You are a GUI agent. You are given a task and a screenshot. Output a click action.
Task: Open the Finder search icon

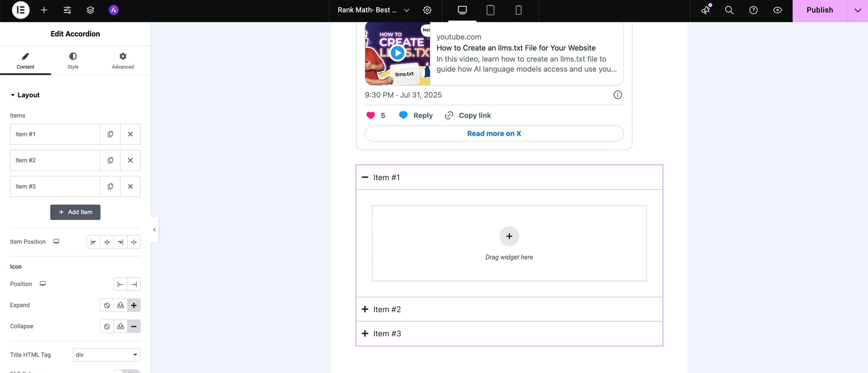click(729, 10)
